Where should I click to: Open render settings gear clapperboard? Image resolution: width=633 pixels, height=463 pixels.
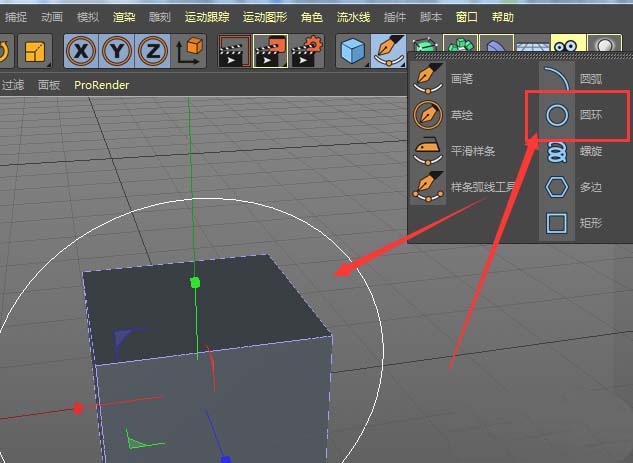tap(307, 51)
